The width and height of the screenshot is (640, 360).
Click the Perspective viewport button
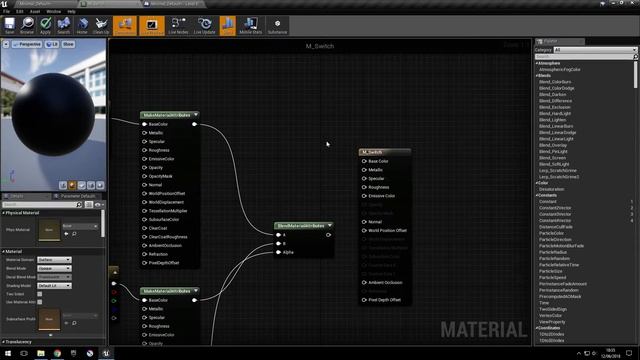tap(27, 44)
